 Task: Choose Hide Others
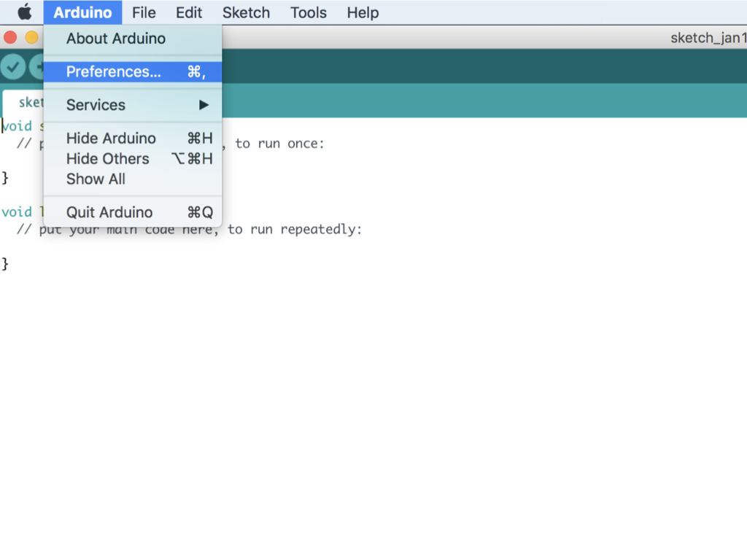[133, 158]
